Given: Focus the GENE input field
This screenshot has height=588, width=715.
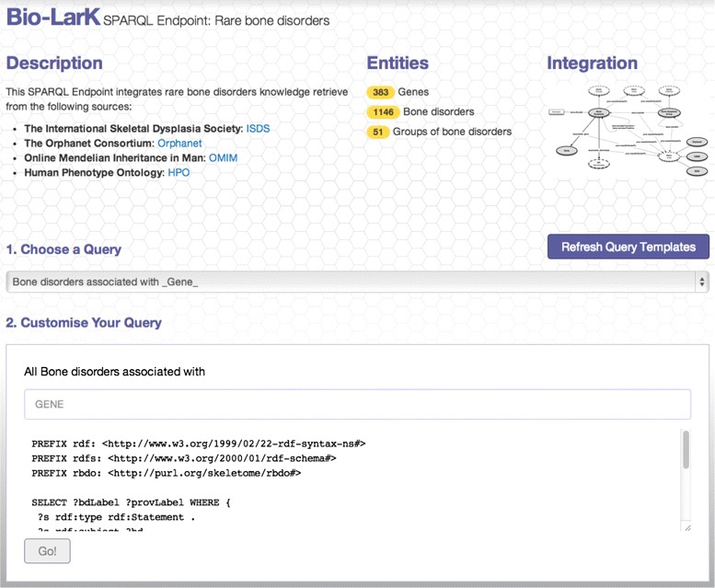Looking at the screenshot, I should [x=357, y=404].
